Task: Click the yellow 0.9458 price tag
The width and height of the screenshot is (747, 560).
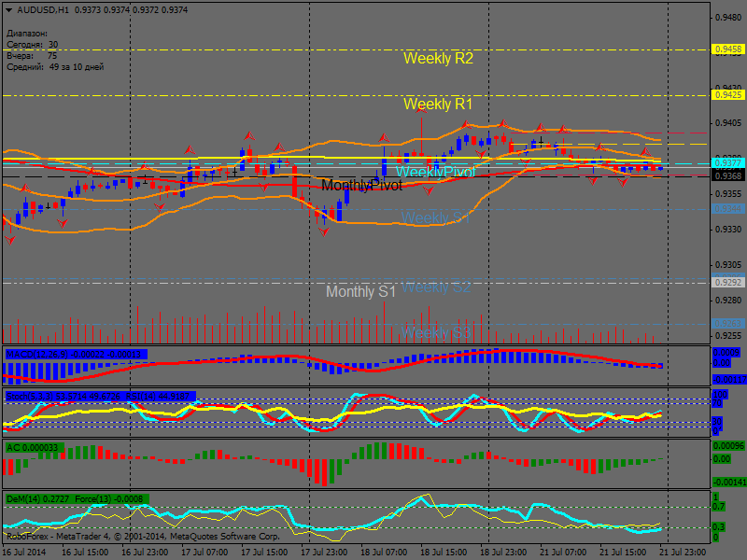Action: [x=727, y=49]
